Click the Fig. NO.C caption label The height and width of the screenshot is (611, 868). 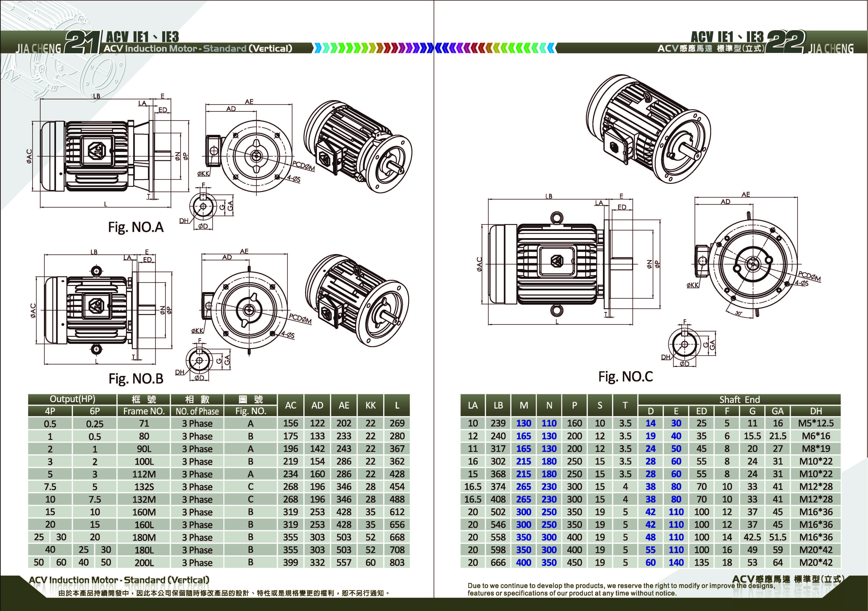tap(625, 377)
